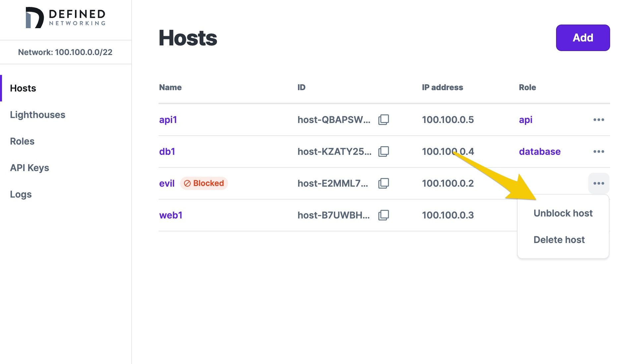Copy the ID of host web1

coord(384,215)
